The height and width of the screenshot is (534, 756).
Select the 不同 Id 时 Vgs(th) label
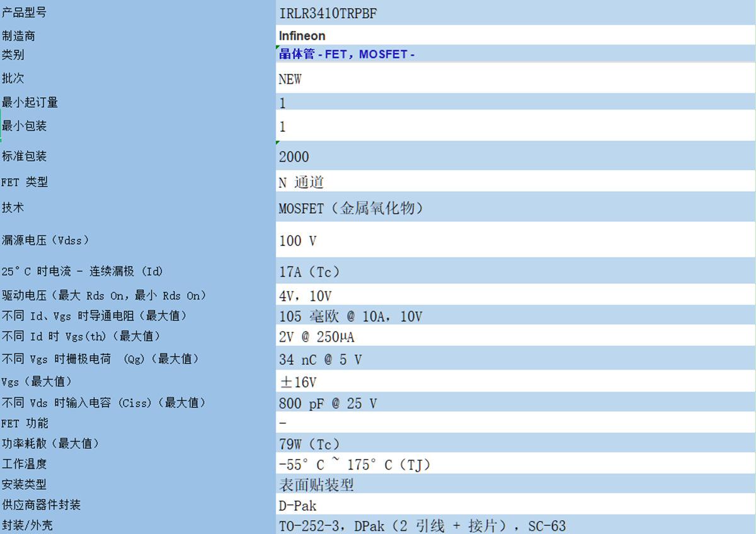pyautogui.click(x=81, y=337)
